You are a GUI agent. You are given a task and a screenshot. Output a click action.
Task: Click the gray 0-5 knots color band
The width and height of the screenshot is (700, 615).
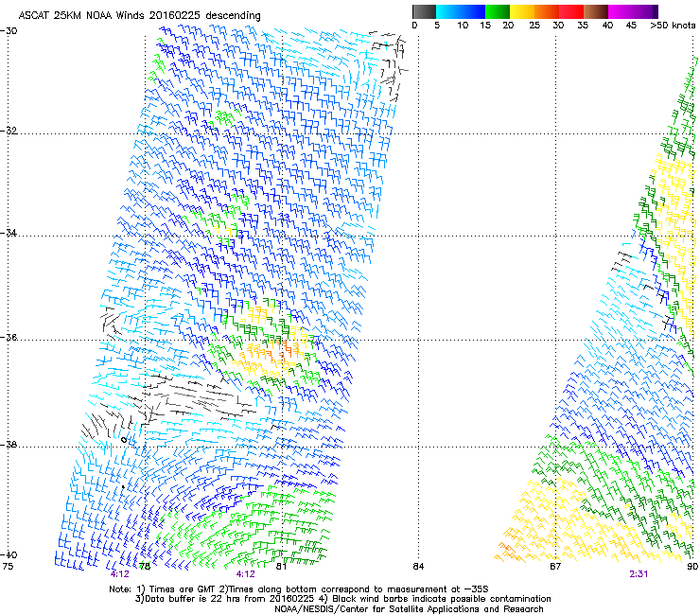point(424,11)
